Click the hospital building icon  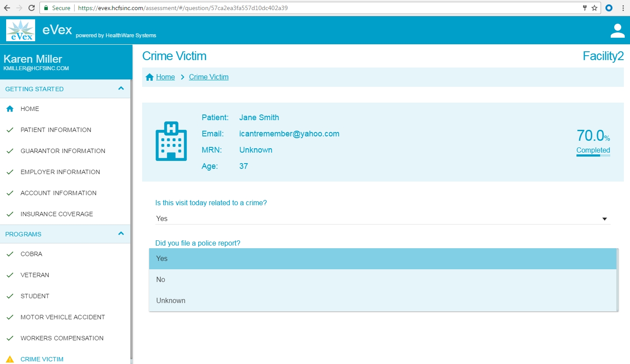coord(171,141)
